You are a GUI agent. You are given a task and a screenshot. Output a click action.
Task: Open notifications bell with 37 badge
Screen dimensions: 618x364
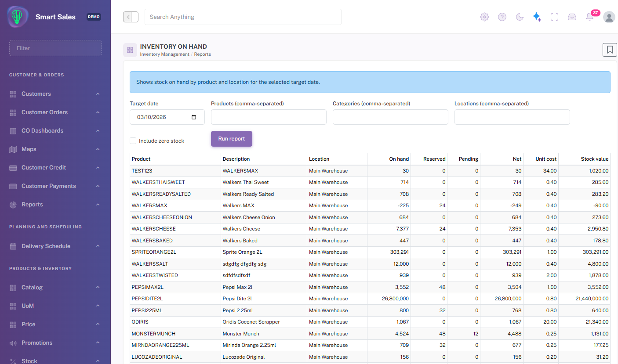(590, 17)
